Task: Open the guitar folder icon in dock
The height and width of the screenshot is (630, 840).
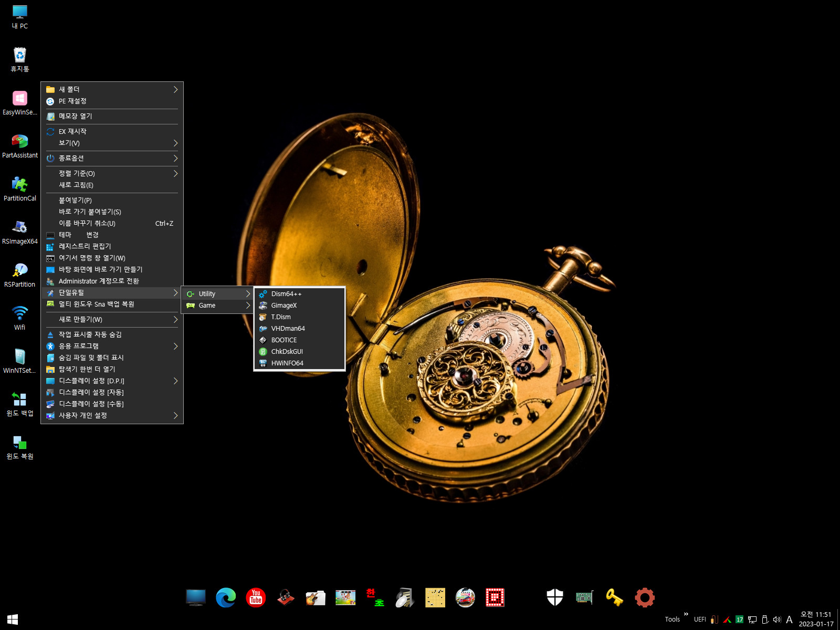Action: (316, 597)
